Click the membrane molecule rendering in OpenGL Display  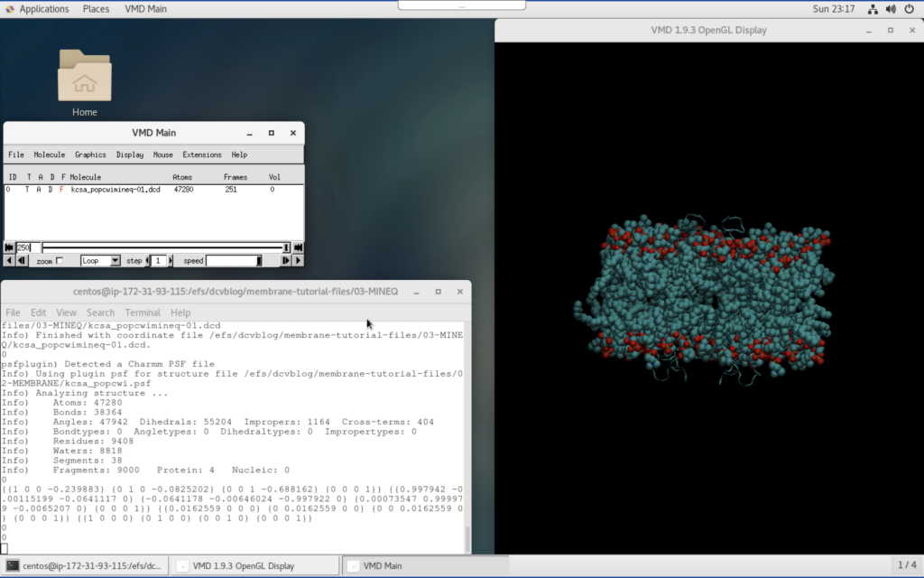pos(704,298)
